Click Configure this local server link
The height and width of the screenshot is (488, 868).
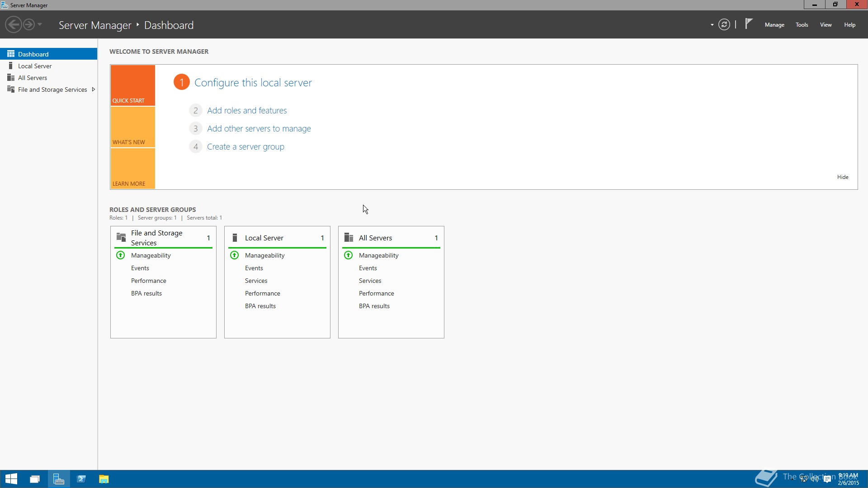tap(253, 83)
